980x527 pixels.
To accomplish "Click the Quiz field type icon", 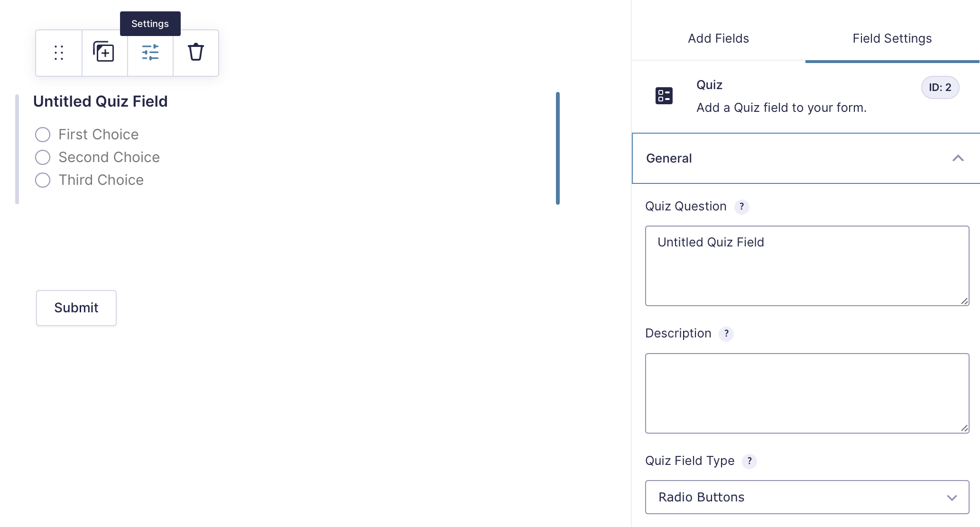I will click(664, 96).
